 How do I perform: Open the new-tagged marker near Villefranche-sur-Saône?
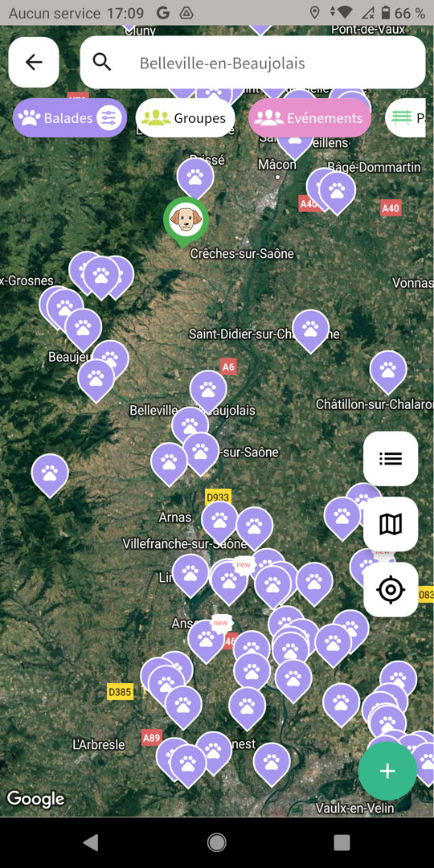pos(229,583)
